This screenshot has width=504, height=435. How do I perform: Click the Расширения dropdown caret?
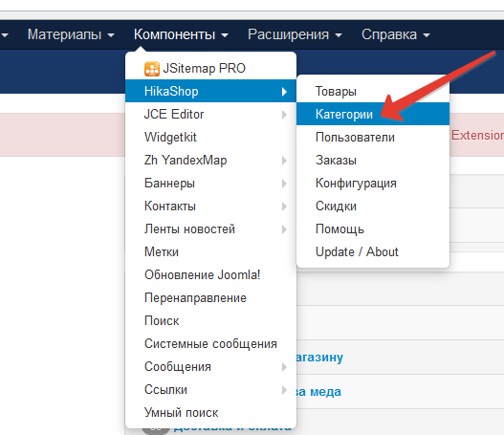[x=339, y=35]
